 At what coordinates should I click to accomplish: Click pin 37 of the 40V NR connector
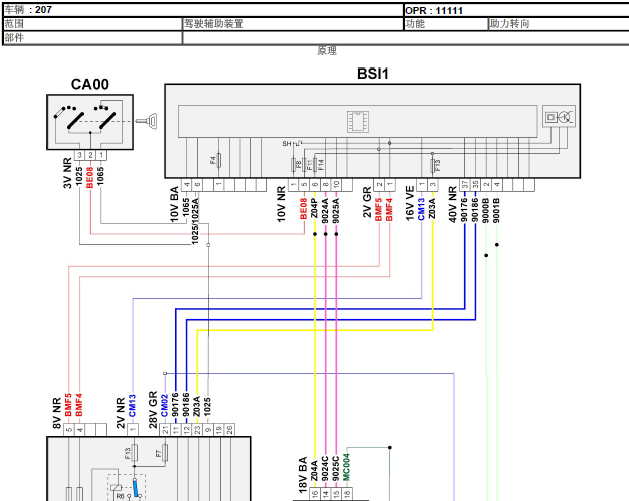pyautogui.click(x=465, y=185)
